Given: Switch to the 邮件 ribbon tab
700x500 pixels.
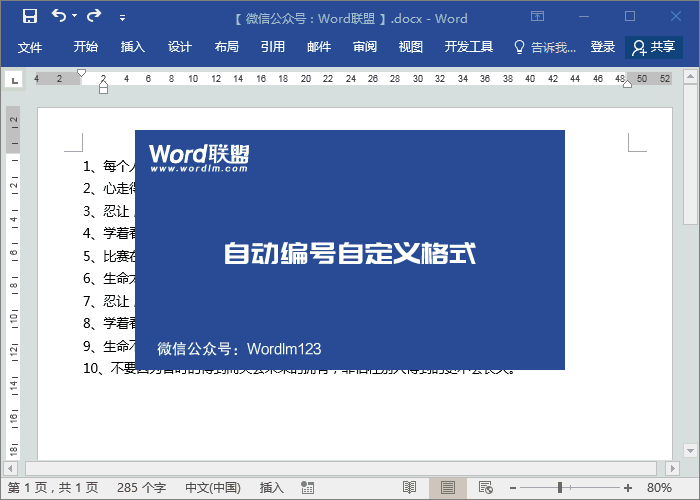Looking at the screenshot, I should tap(319, 47).
